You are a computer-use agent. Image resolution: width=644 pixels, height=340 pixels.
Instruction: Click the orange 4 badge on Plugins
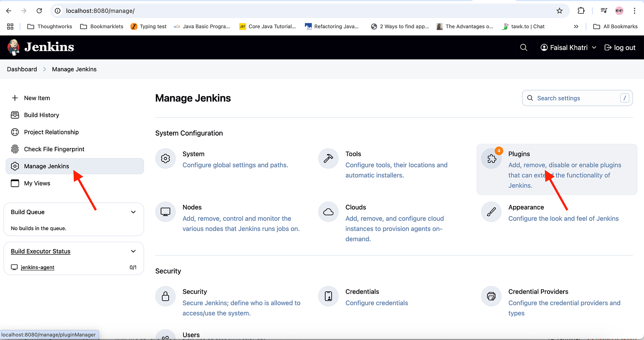499,151
